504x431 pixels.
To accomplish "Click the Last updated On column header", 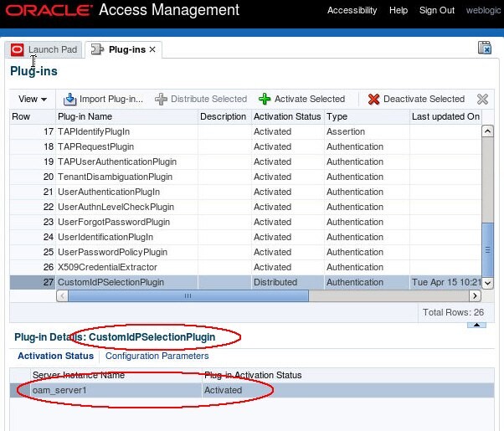I will pos(445,116).
